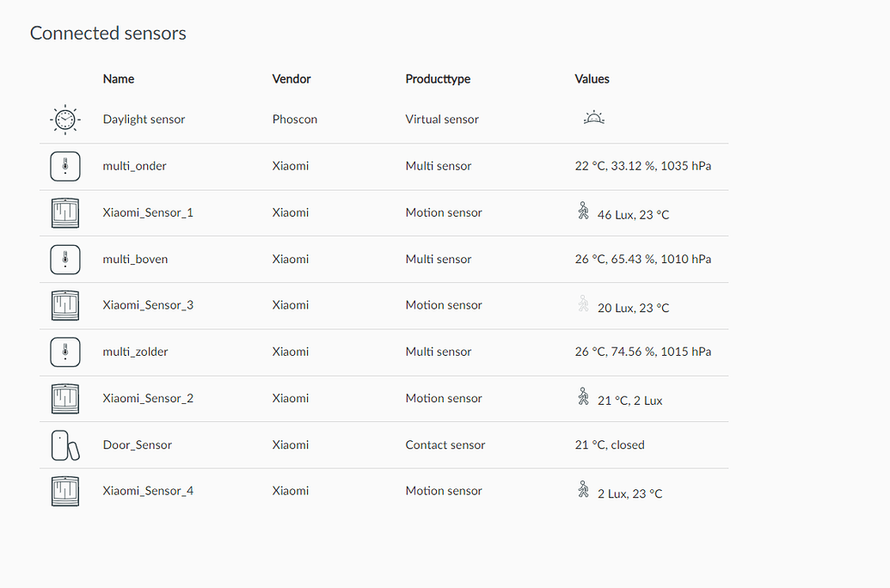This screenshot has width=890, height=588.
Task: Click the Daylight sensor clock icon
Action: tap(64, 120)
